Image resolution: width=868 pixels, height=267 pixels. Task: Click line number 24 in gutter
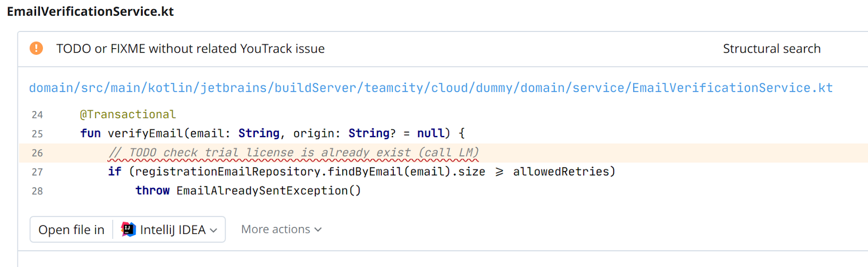click(37, 115)
